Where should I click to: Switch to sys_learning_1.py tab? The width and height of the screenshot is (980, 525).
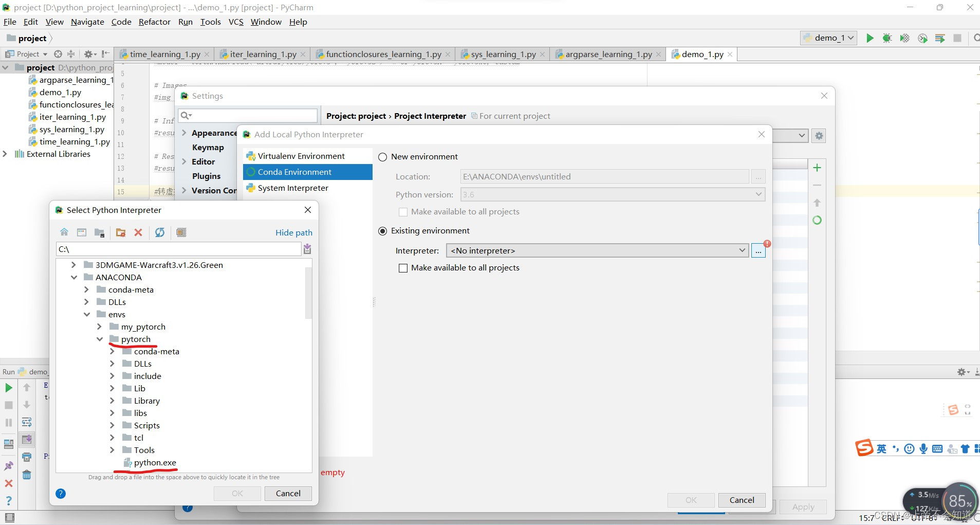(503, 54)
